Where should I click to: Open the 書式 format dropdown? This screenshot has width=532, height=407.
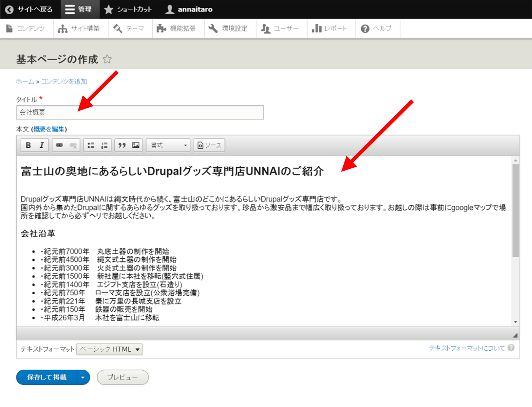168,145
